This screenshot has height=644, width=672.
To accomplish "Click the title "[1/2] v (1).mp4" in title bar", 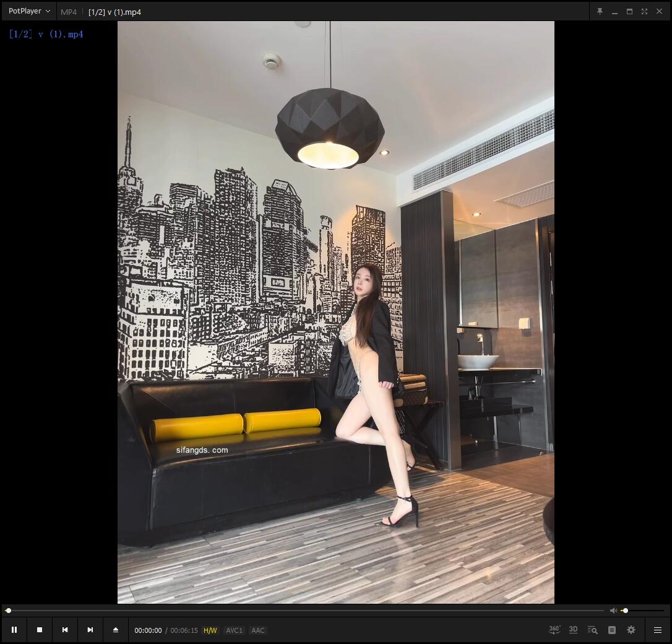I will [114, 12].
